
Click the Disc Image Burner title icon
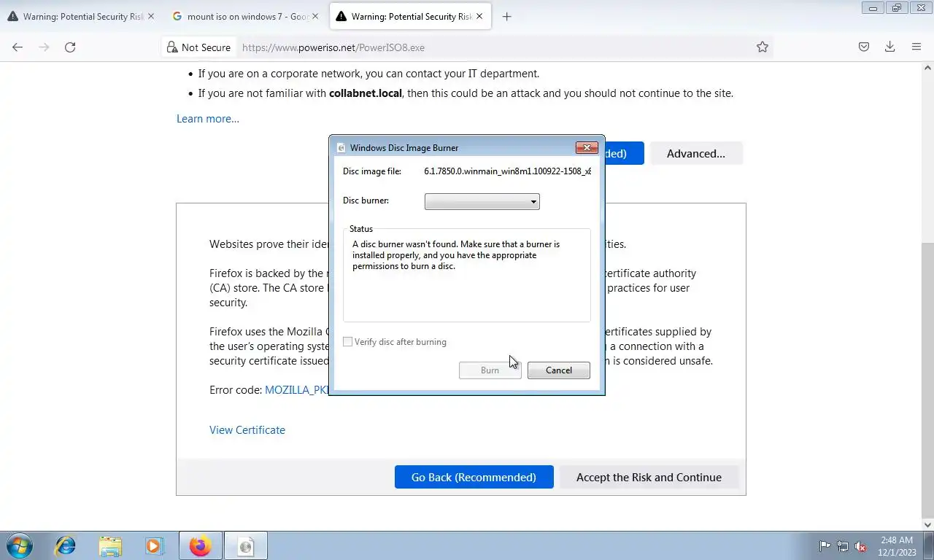pos(341,148)
